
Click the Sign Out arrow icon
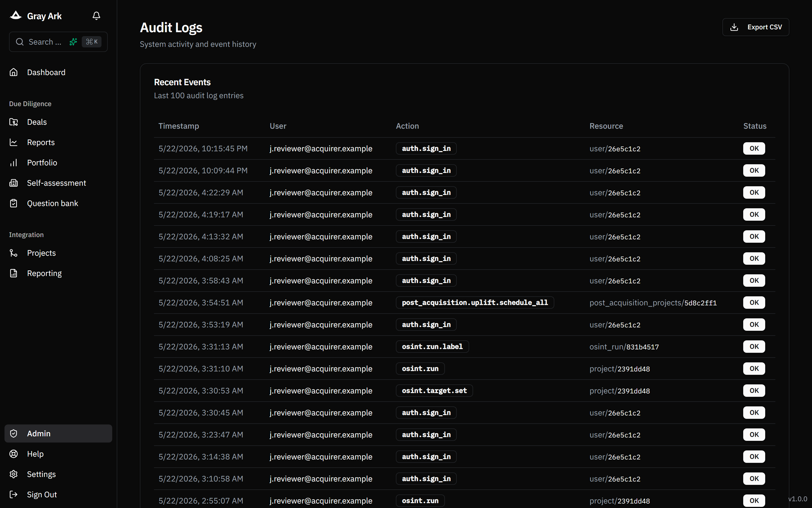[14, 494]
